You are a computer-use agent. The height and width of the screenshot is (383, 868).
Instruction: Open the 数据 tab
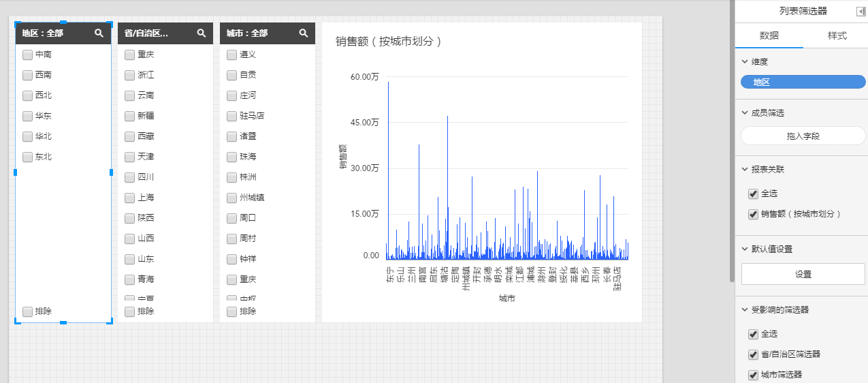(769, 35)
